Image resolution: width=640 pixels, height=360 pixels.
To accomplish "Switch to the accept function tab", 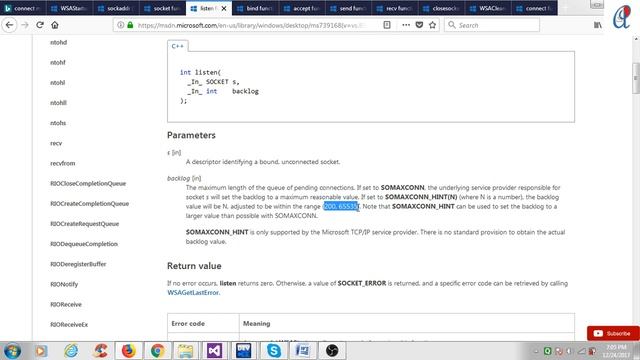I will pos(302,8).
